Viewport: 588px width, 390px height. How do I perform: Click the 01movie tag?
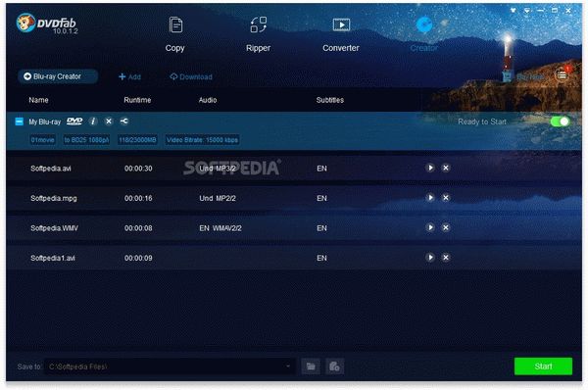coord(43,140)
